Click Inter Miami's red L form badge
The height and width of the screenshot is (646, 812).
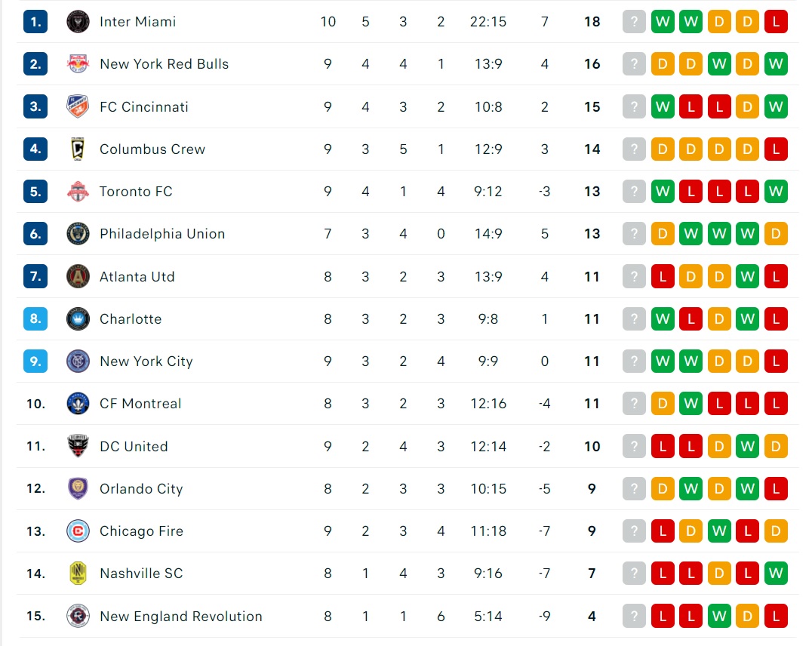775,22
